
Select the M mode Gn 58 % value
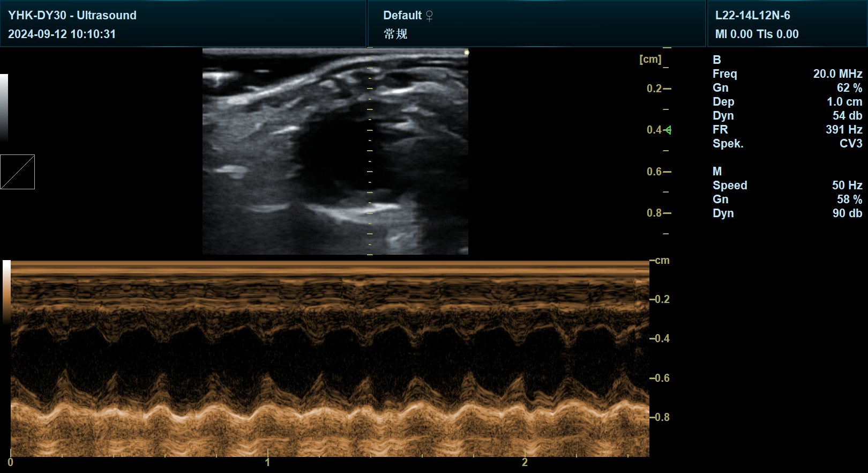849,199
